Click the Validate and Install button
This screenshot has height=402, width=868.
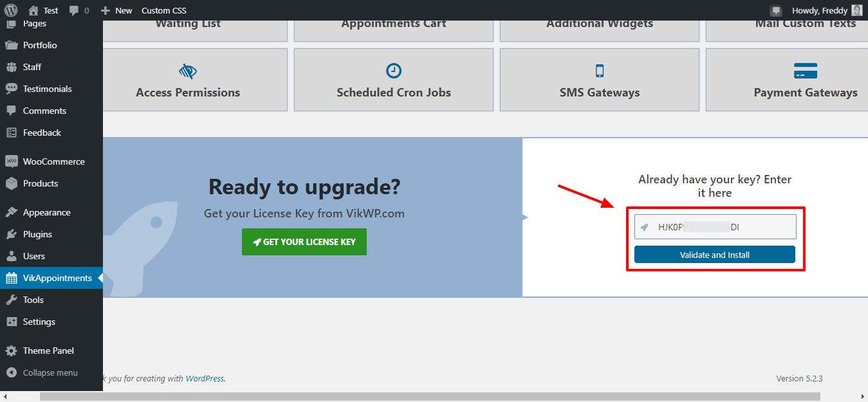pos(715,255)
